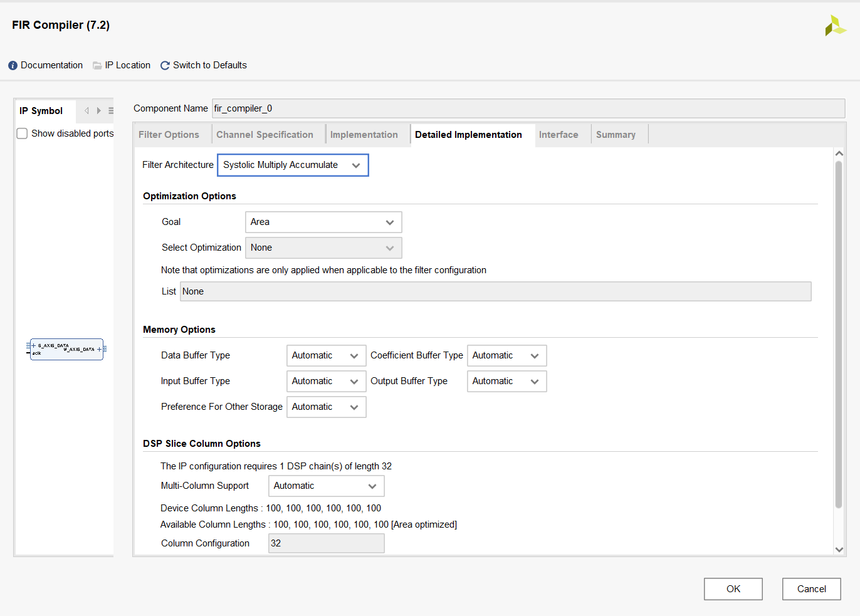Click the fir_compiler IP symbol block
This screenshot has height=616, width=860.
pyautogui.click(x=66, y=349)
